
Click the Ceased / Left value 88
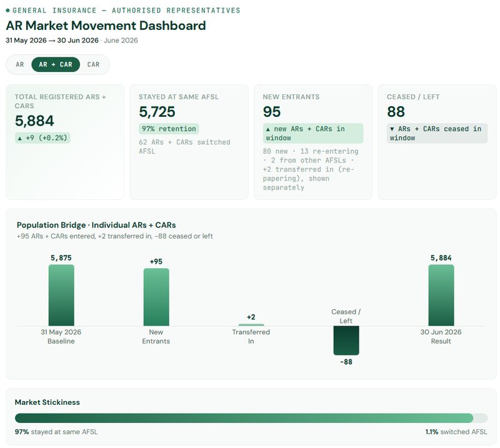click(396, 112)
